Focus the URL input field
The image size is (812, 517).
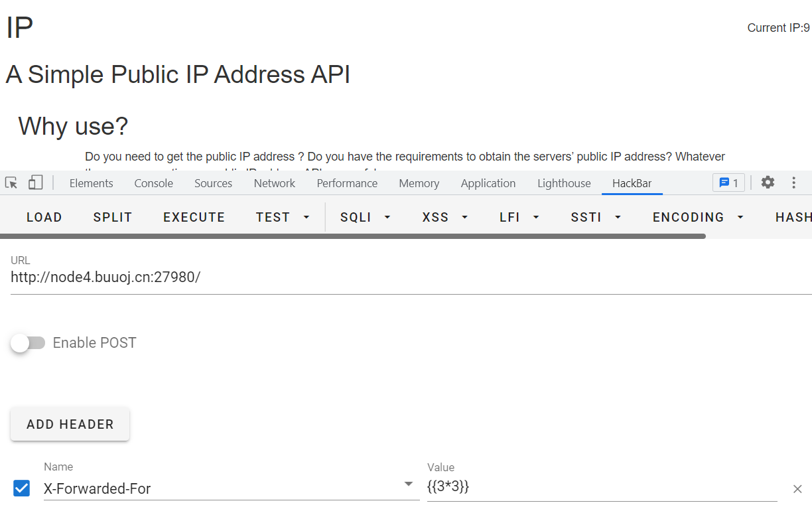pyautogui.click(x=411, y=277)
